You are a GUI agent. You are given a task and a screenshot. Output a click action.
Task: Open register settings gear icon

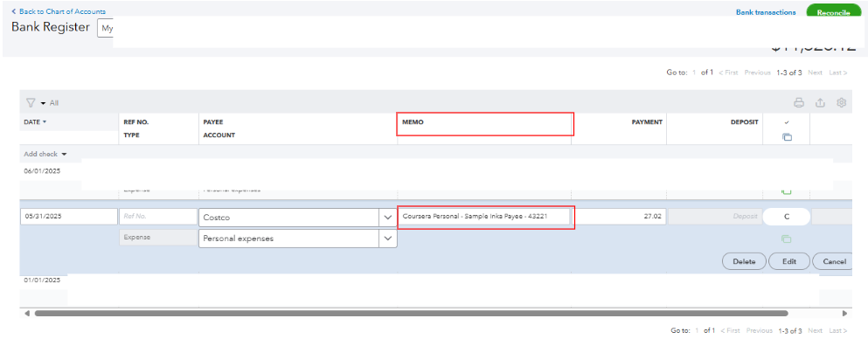(x=842, y=102)
